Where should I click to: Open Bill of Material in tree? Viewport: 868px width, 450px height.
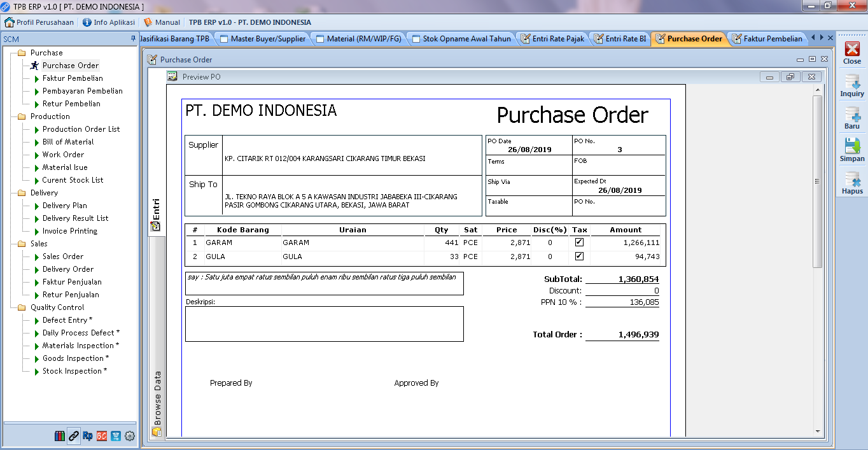[x=68, y=142]
